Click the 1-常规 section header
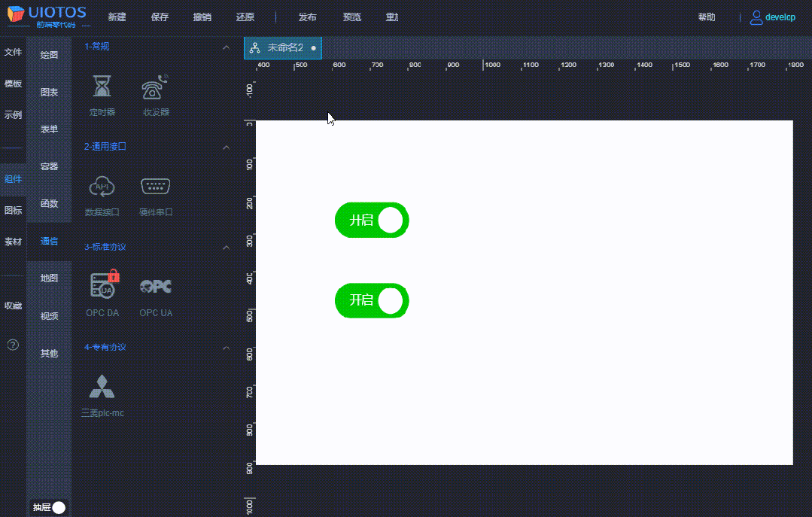Viewport: 812px width, 517px height. [97, 47]
